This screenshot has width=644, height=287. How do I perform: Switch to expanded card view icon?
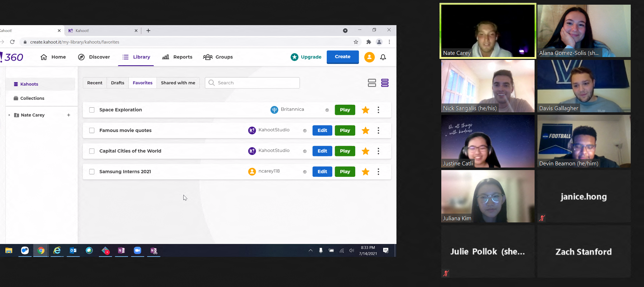372,83
